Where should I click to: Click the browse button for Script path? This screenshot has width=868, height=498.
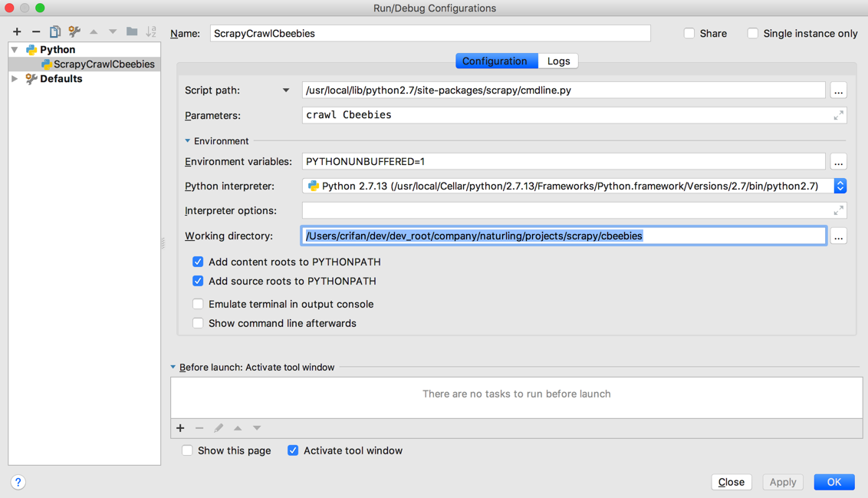838,91
